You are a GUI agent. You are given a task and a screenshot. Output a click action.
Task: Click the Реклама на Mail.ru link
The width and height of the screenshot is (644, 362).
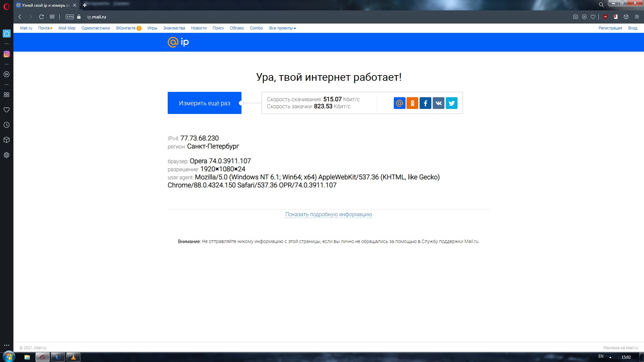point(621,348)
